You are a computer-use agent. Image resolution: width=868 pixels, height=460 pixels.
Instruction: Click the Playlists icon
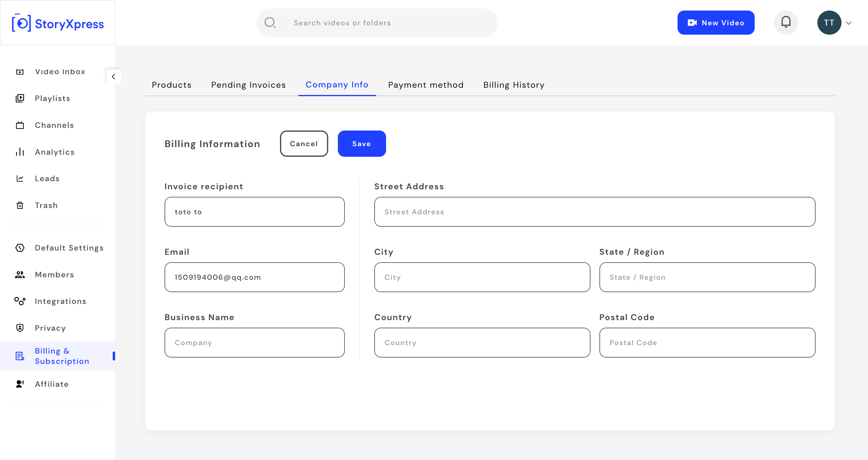[20, 98]
